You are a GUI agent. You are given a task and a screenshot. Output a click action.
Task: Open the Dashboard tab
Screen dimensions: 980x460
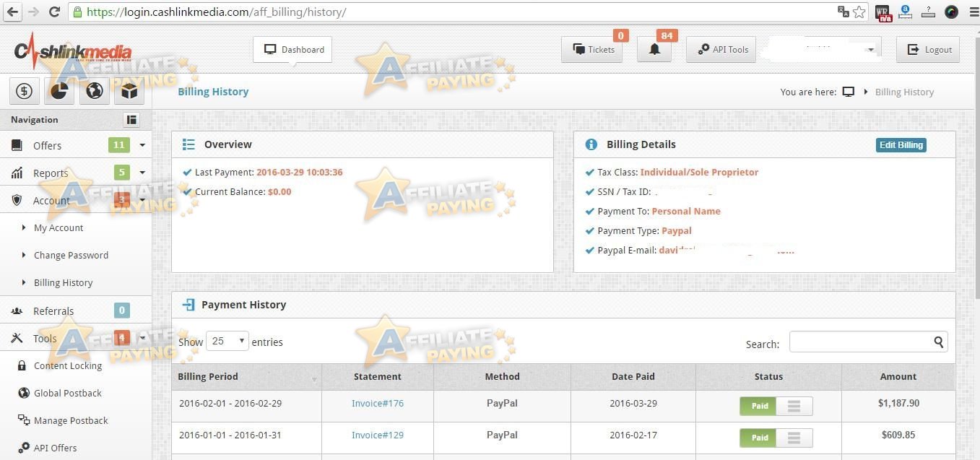292,49
